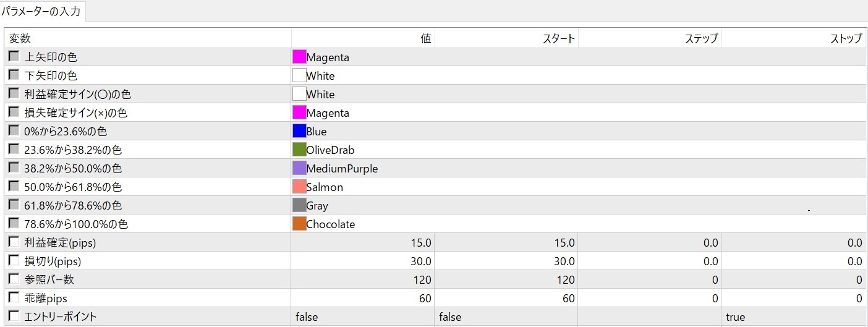868x327 pixels.
Task: Click the White swatch for 下矢印の色
Action: (x=299, y=76)
